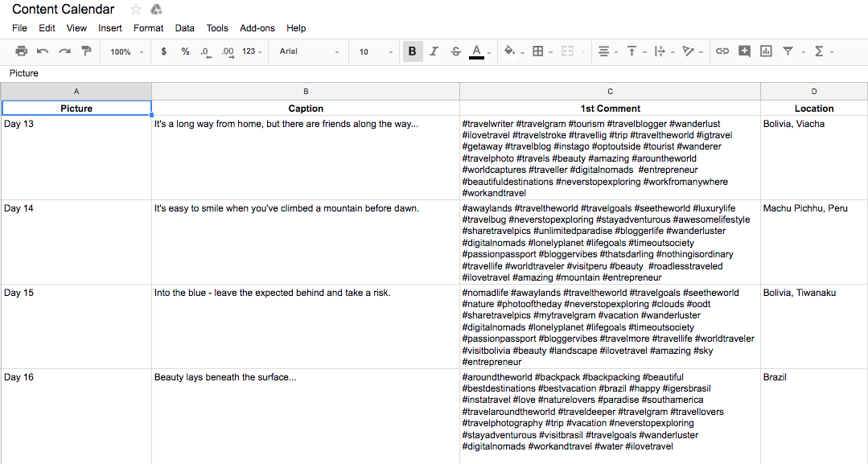Open text wrapping icon
The image size is (868, 464).
tap(660, 51)
